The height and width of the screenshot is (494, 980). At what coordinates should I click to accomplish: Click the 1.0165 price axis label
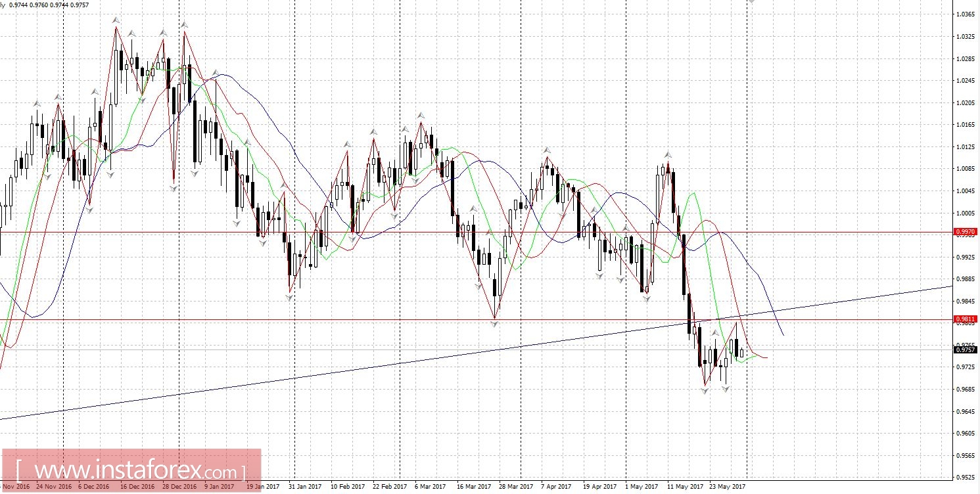(x=966, y=125)
